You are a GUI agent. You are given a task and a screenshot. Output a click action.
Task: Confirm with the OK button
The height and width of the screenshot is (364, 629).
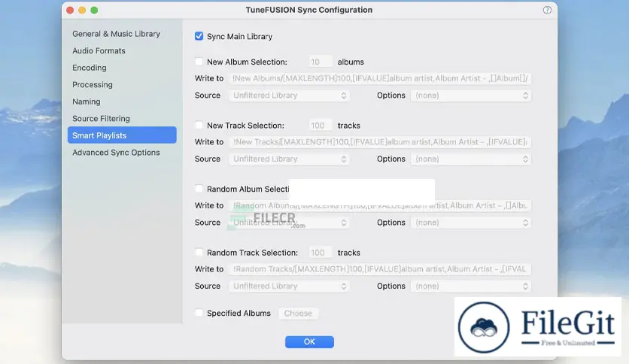pyautogui.click(x=309, y=341)
